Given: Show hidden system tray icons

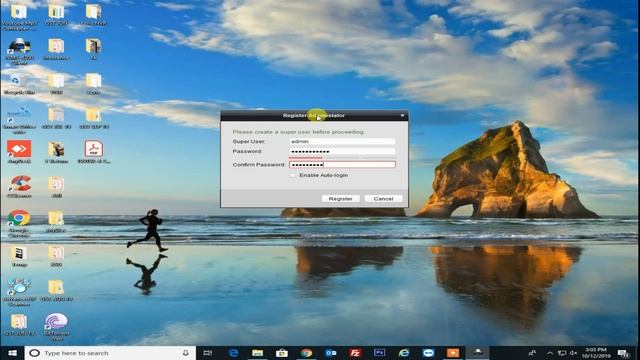Looking at the screenshot, I should 550,353.
